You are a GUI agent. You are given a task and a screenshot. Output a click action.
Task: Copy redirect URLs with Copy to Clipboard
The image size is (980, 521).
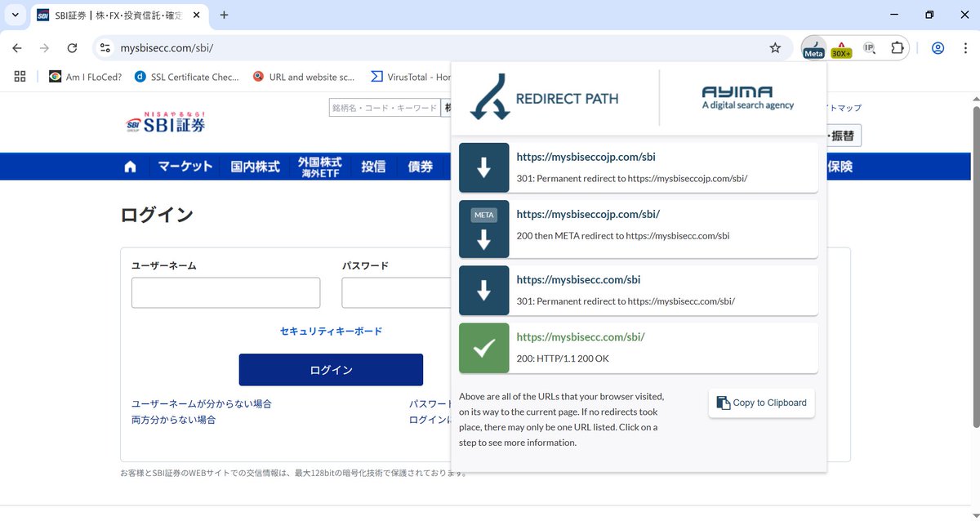click(x=761, y=403)
